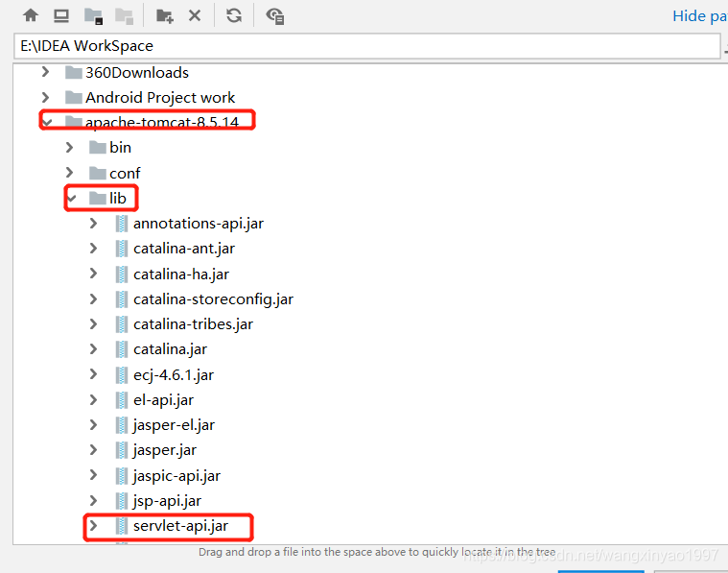Expand annotations-api.jar contents
The height and width of the screenshot is (573, 728).
point(93,224)
